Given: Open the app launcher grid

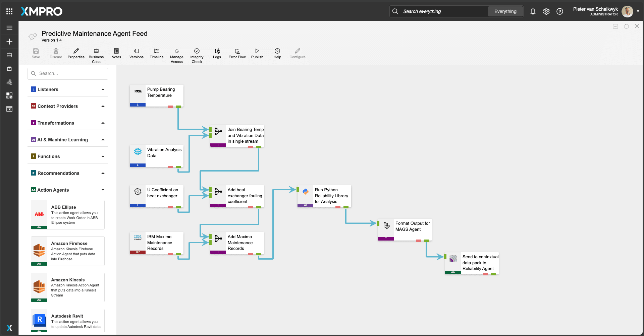Looking at the screenshot, I should [9, 11].
